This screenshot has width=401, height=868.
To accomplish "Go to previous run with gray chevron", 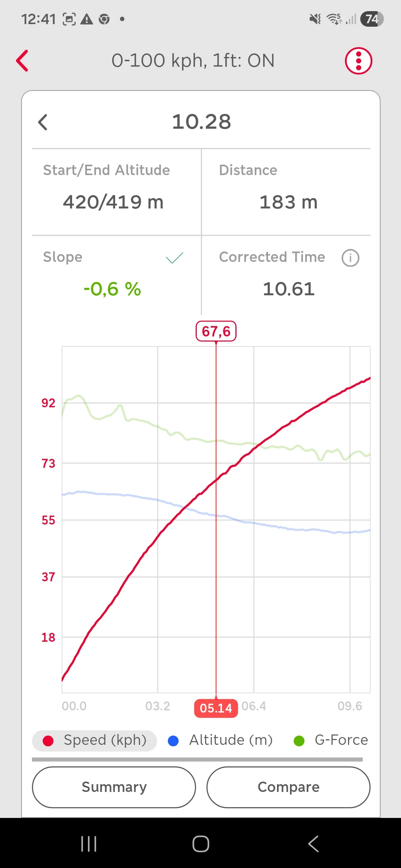I will [x=43, y=122].
